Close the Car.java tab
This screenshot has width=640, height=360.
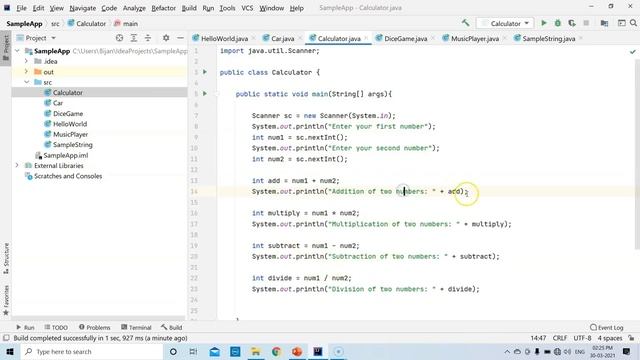(x=300, y=38)
